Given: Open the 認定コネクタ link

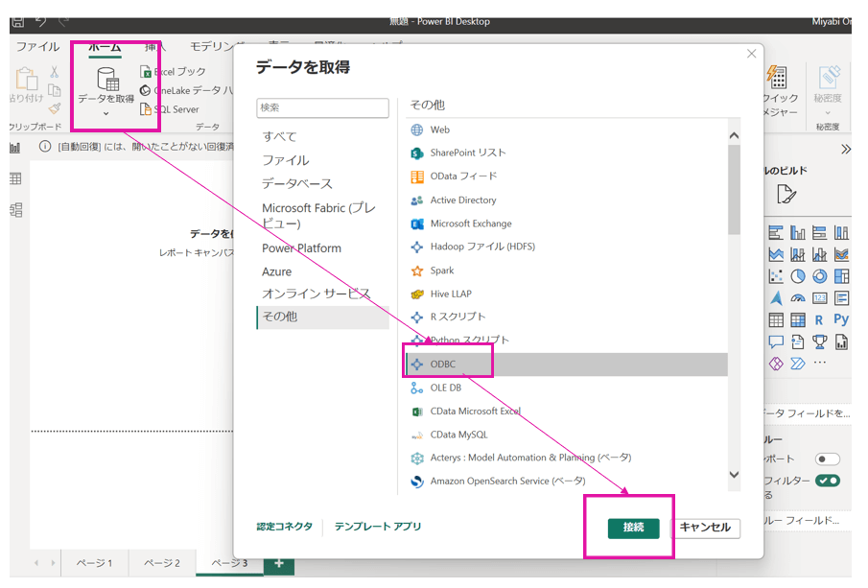Looking at the screenshot, I should pyautogui.click(x=285, y=527).
